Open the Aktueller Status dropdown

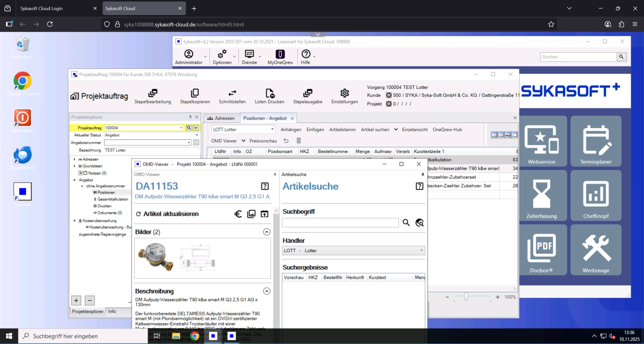click(x=197, y=135)
